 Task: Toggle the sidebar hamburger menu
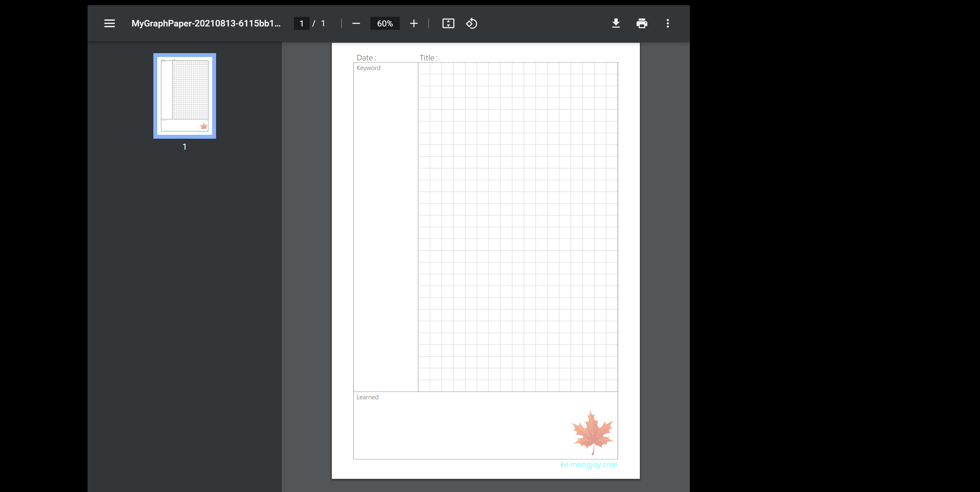(110, 23)
